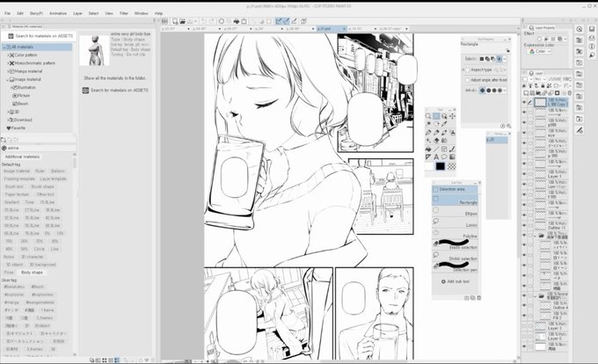Select the white sub color swatch
Image resolution: width=598 pixels, height=364 pixels.
pyautogui.click(x=430, y=166)
